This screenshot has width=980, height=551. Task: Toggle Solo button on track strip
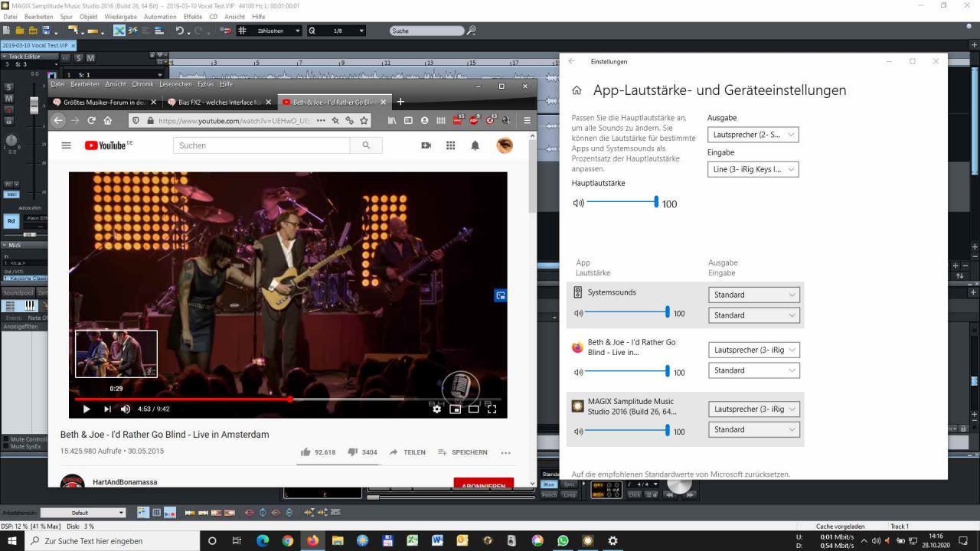pos(9,86)
